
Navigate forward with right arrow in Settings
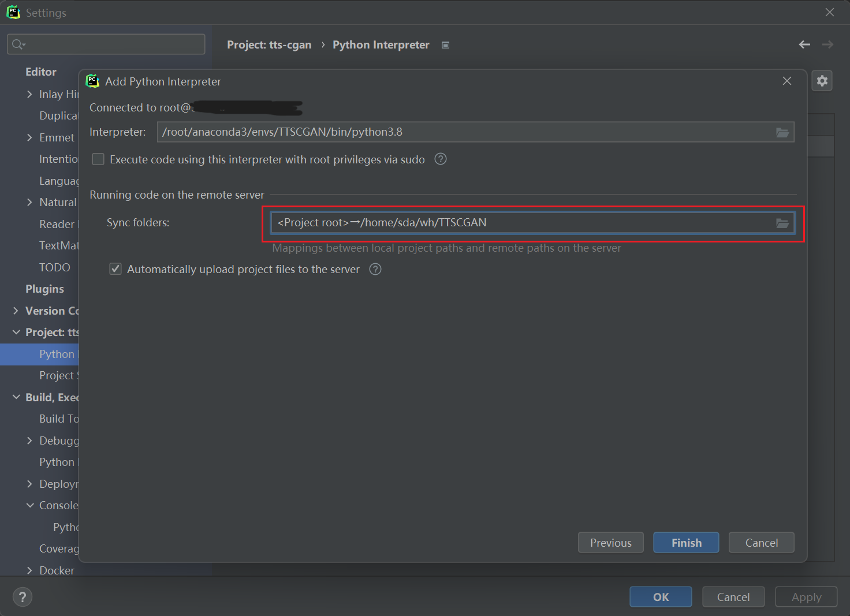tap(827, 44)
